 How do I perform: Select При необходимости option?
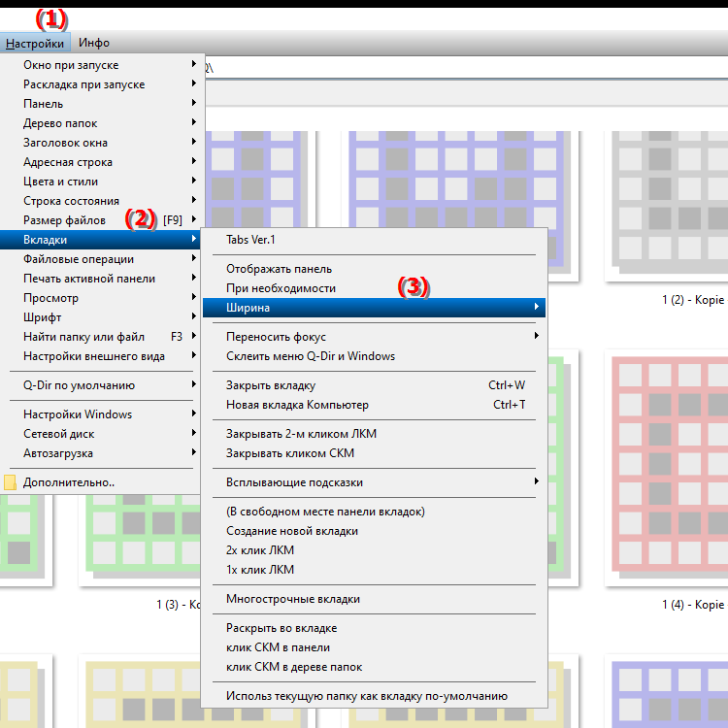tap(375, 289)
